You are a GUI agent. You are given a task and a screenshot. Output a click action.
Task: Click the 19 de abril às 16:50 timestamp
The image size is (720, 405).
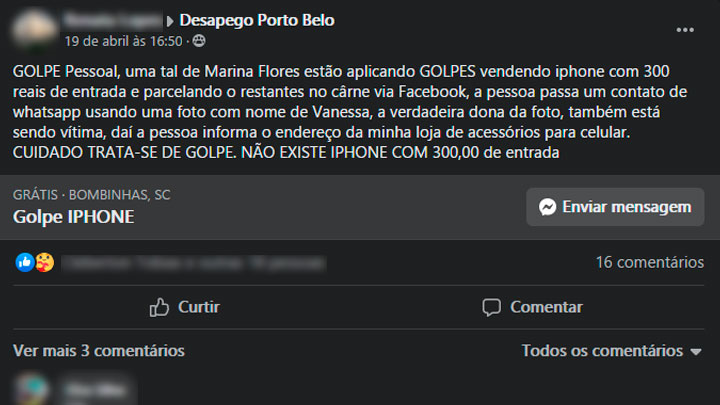pyautogui.click(x=123, y=41)
